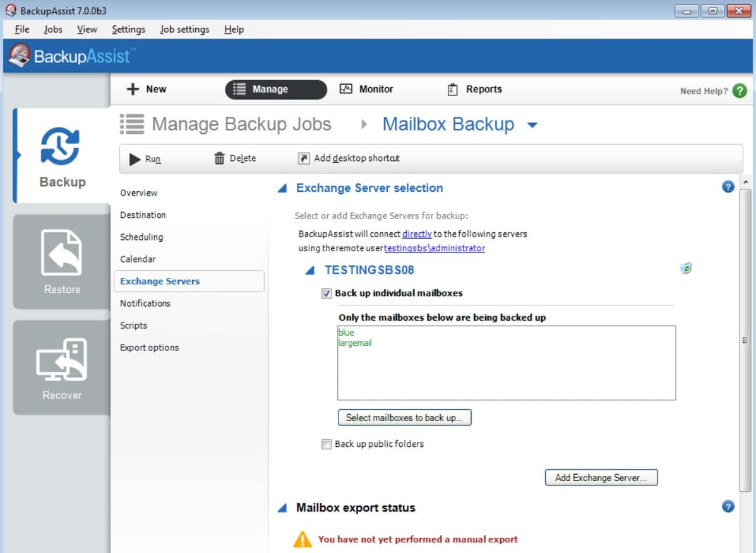Click the Run icon to start the backup job

(133, 158)
